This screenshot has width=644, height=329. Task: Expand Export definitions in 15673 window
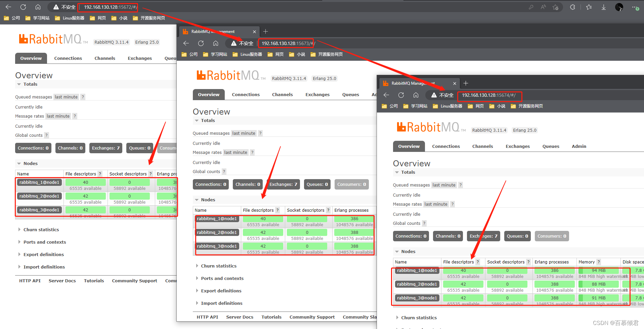218,291
